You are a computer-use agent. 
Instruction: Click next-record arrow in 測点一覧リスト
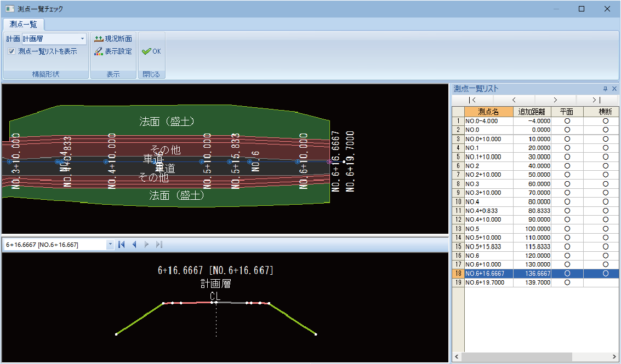556,100
